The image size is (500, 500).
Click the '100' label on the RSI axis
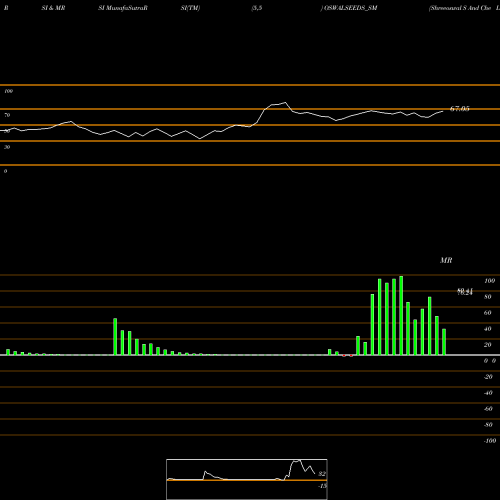point(8,91)
